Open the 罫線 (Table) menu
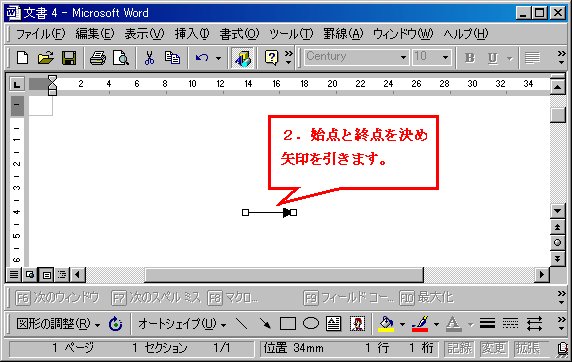The image size is (572, 362). tap(343, 34)
